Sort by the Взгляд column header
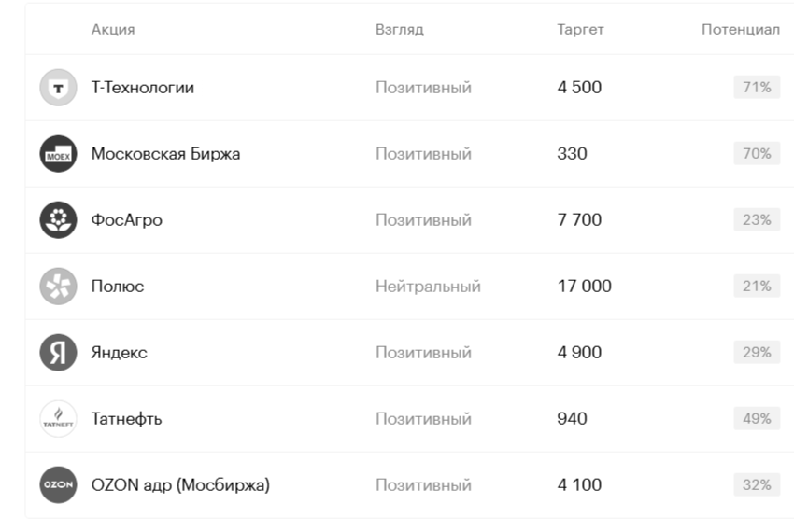 point(399,30)
